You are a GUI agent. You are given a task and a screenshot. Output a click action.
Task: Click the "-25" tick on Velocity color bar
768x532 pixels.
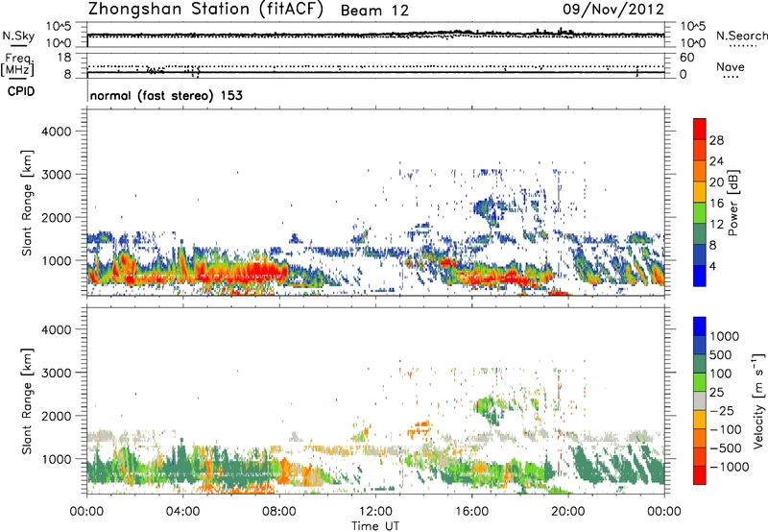pos(722,410)
